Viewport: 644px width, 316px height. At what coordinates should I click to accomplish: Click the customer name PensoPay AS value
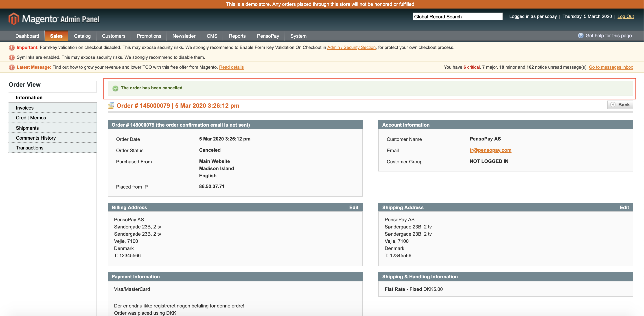[x=485, y=139]
